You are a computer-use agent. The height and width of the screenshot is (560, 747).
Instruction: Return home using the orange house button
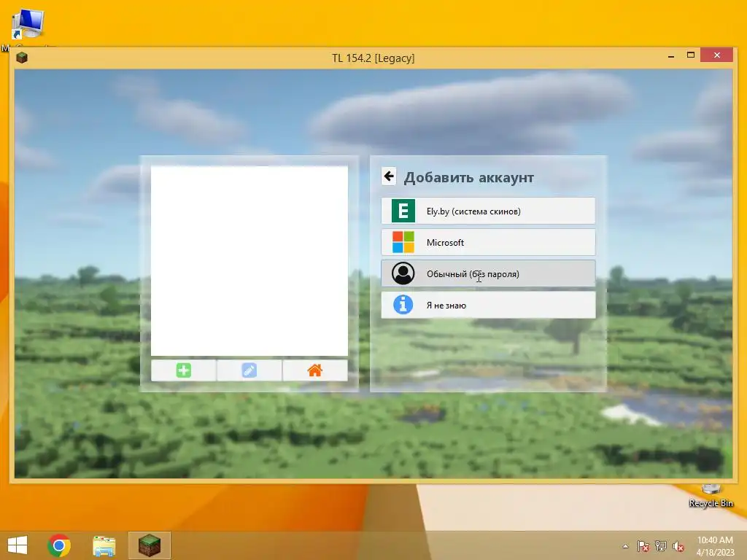pos(315,370)
